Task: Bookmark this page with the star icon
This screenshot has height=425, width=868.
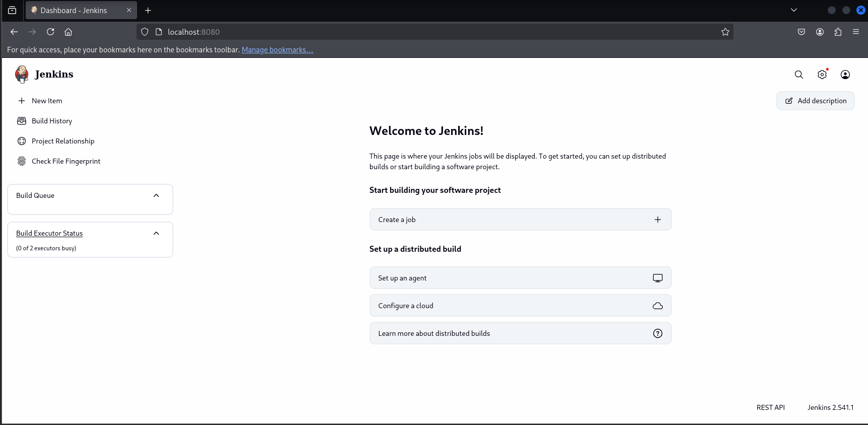Action: tap(725, 32)
